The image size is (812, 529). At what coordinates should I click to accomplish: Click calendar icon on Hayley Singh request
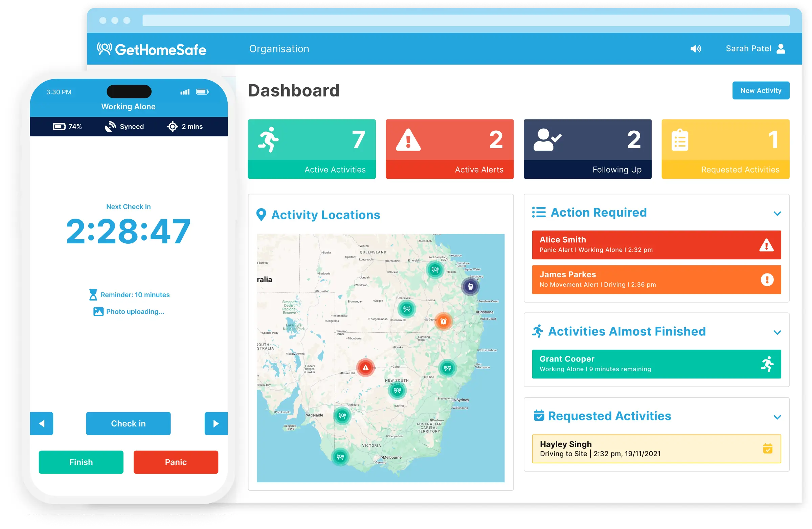(767, 448)
